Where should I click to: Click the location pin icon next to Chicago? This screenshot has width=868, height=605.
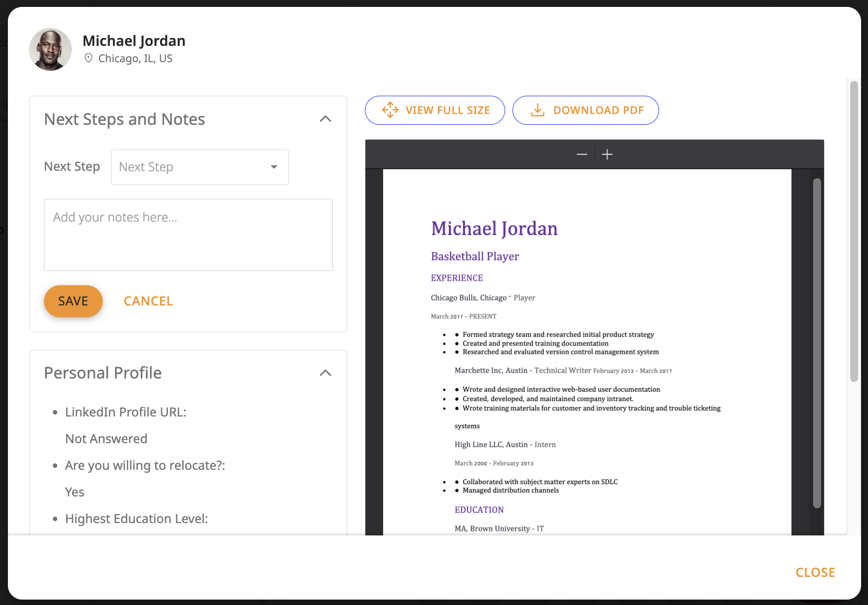click(x=88, y=58)
